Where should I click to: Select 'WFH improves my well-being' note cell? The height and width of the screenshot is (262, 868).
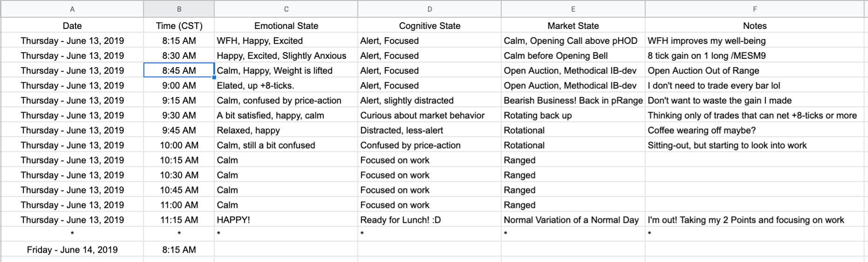coord(755,41)
